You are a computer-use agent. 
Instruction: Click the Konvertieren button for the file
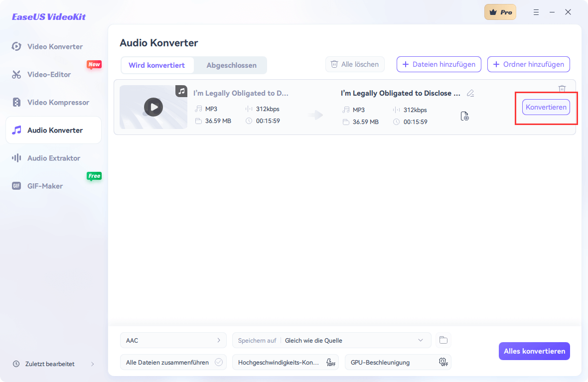click(546, 107)
